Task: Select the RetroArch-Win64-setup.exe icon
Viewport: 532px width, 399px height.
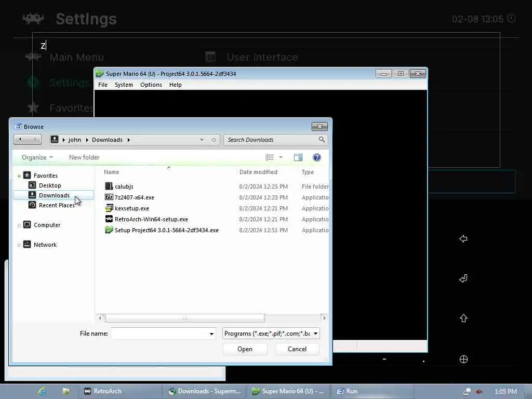Action: 109,219
